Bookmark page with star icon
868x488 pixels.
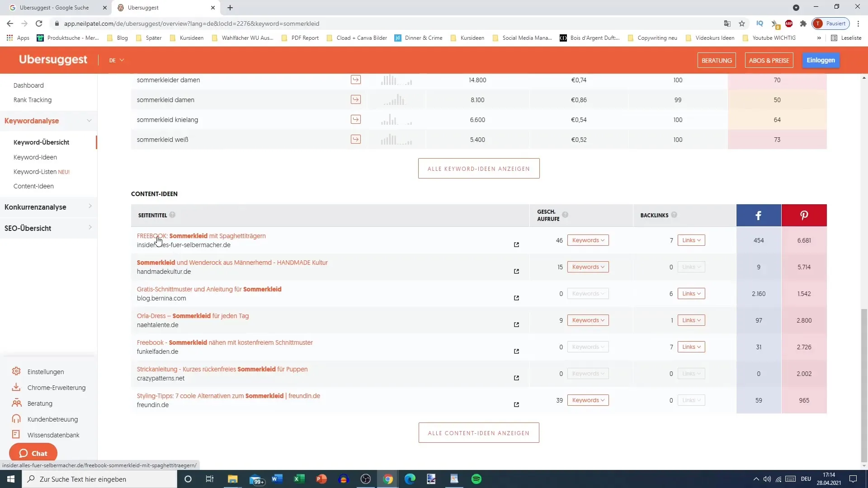click(x=742, y=23)
